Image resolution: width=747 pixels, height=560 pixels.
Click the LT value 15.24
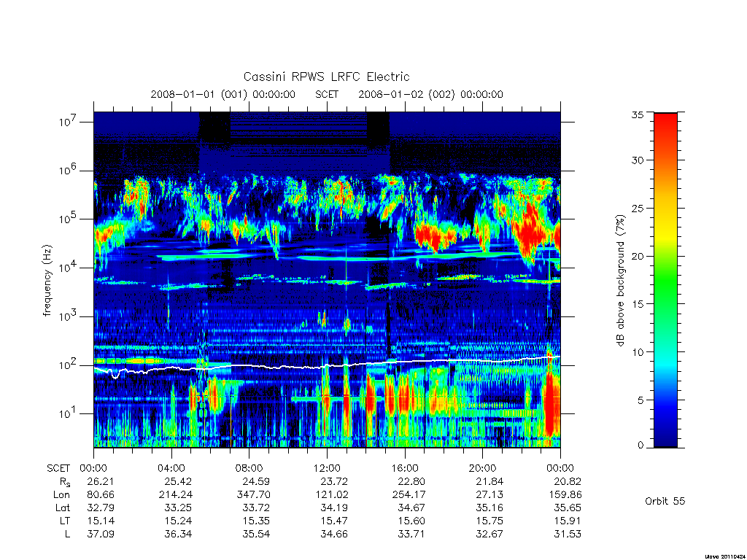[x=178, y=521]
